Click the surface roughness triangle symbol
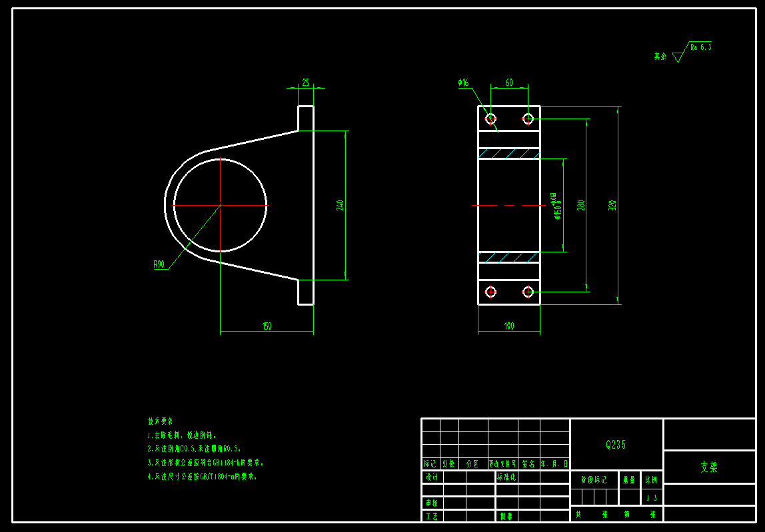Viewport: 765px width, 532px height. [x=678, y=57]
